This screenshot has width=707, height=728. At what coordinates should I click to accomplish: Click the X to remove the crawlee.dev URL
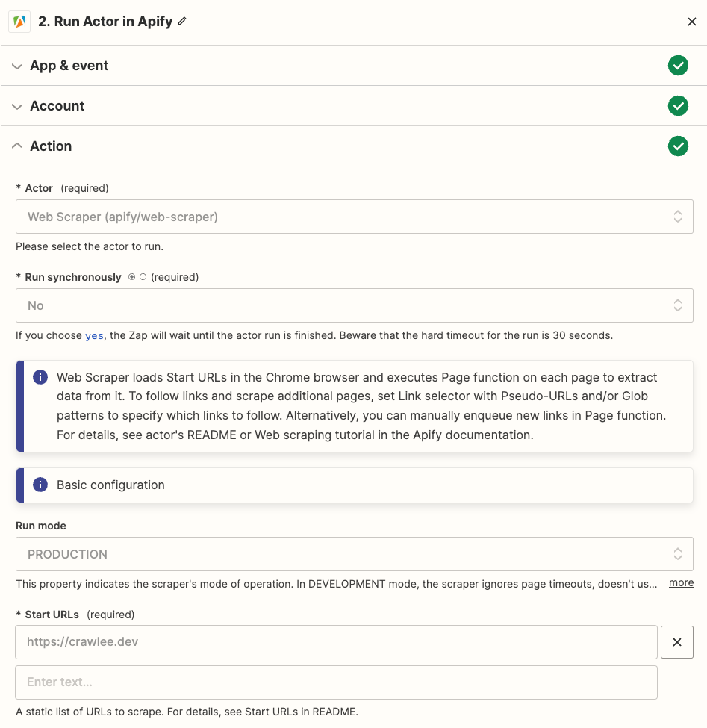[x=676, y=642]
